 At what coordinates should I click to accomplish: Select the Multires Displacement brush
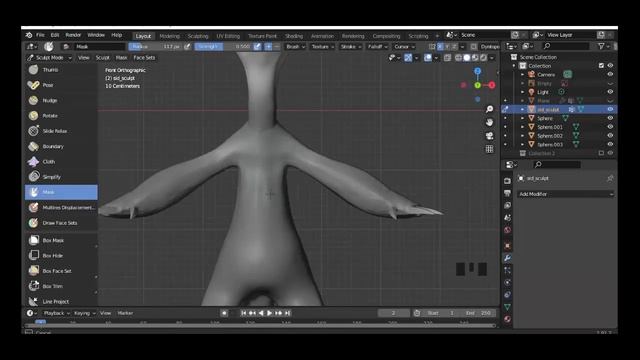[x=61, y=207]
